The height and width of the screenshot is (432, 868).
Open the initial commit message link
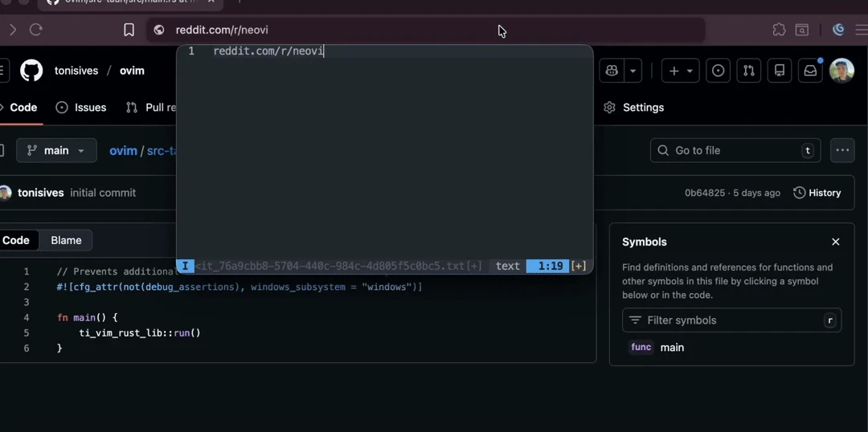pos(103,193)
